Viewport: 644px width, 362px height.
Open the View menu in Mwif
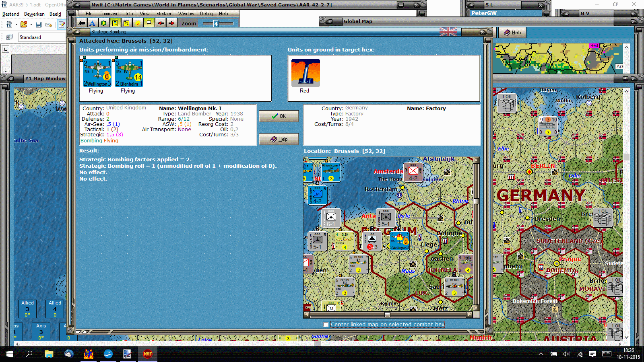144,14
